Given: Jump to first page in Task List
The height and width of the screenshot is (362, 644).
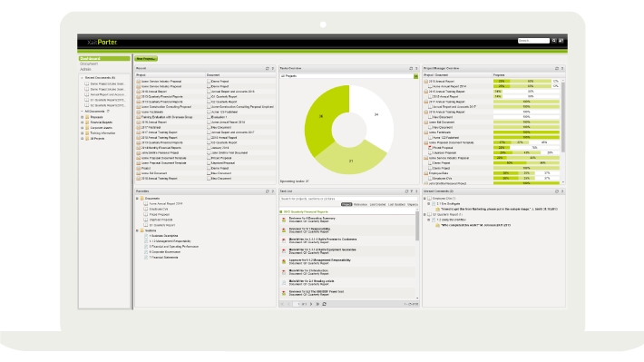Looking at the screenshot, I should 282,304.
